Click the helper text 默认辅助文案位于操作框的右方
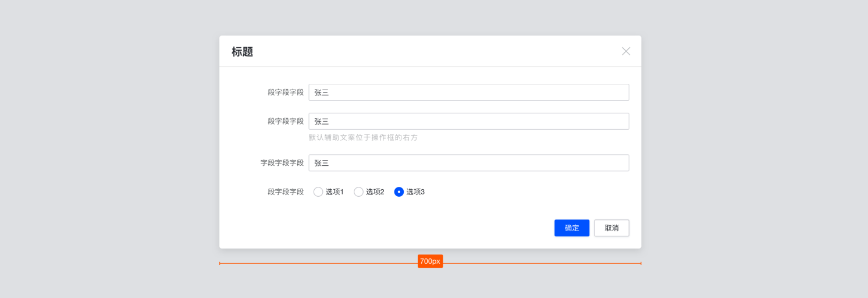Screen dimensions: 868x298 click(x=363, y=138)
